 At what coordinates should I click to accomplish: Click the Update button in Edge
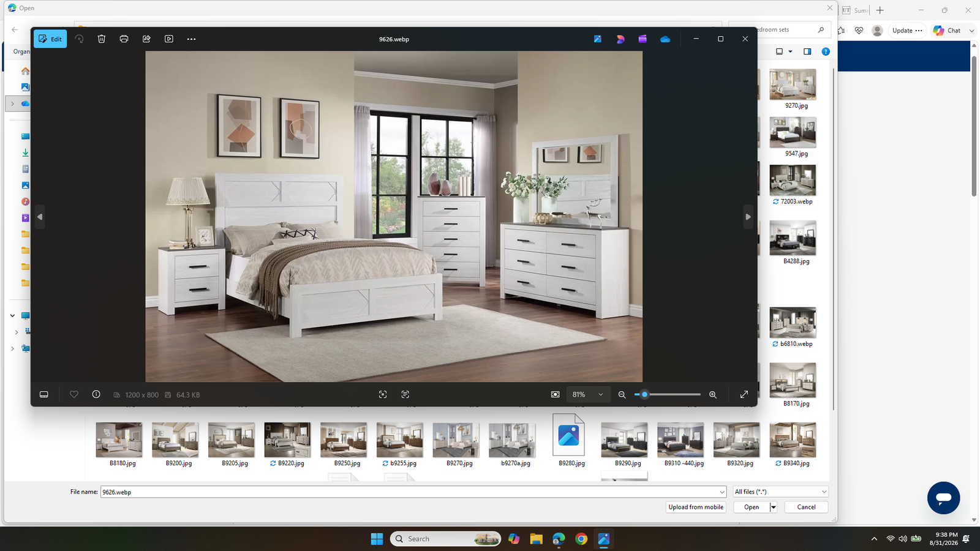coord(907,30)
